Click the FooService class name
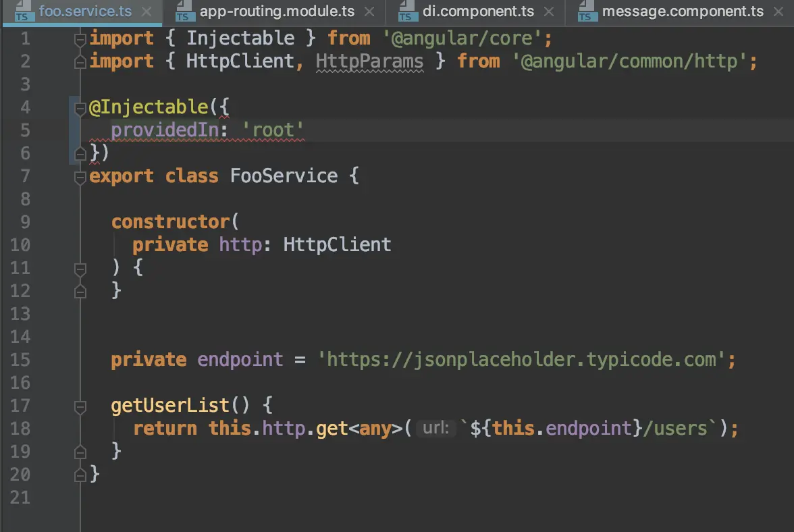 [x=284, y=176]
